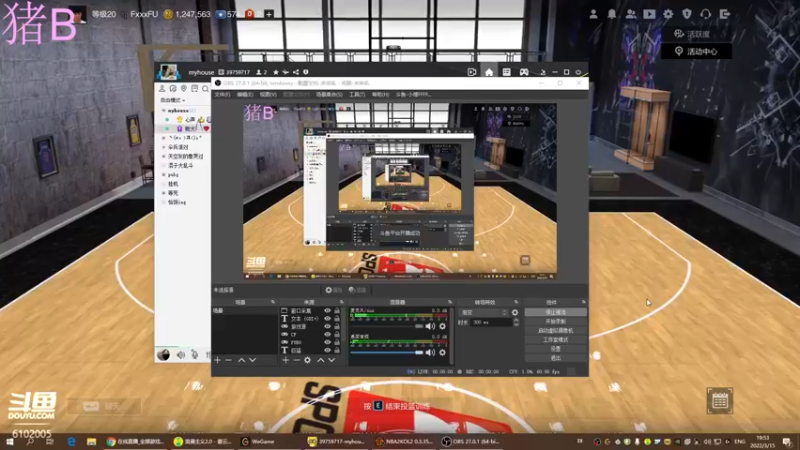This screenshot has width=800, height=450.
Task: Click the home icon in myhouse window
Action: click(489, 72)
